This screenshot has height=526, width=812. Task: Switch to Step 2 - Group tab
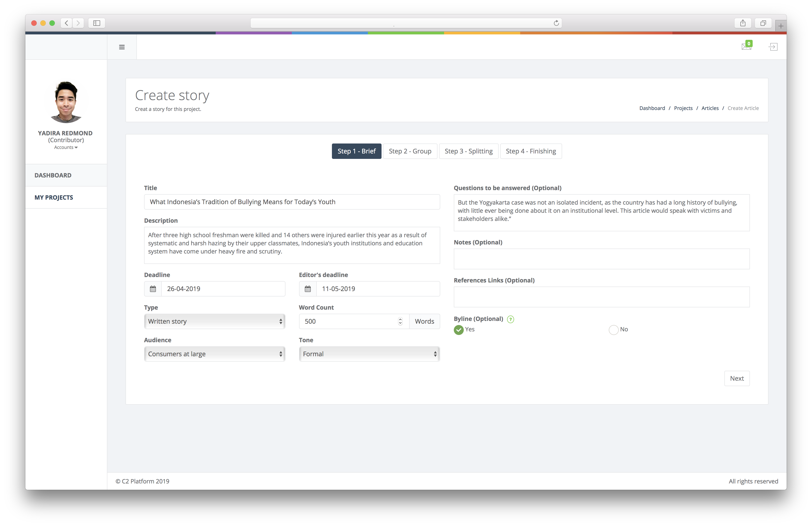410,151
